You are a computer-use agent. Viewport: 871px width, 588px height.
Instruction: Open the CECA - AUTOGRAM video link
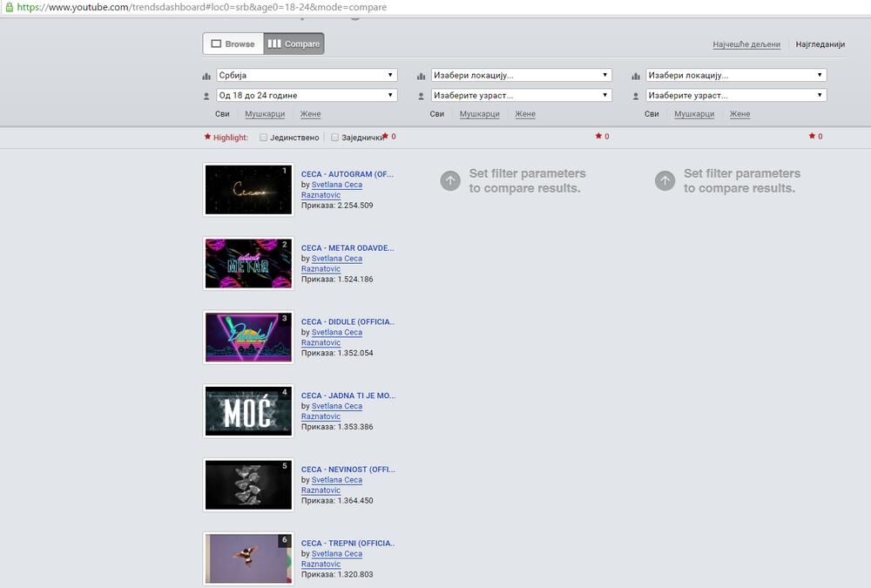point(347,174)
